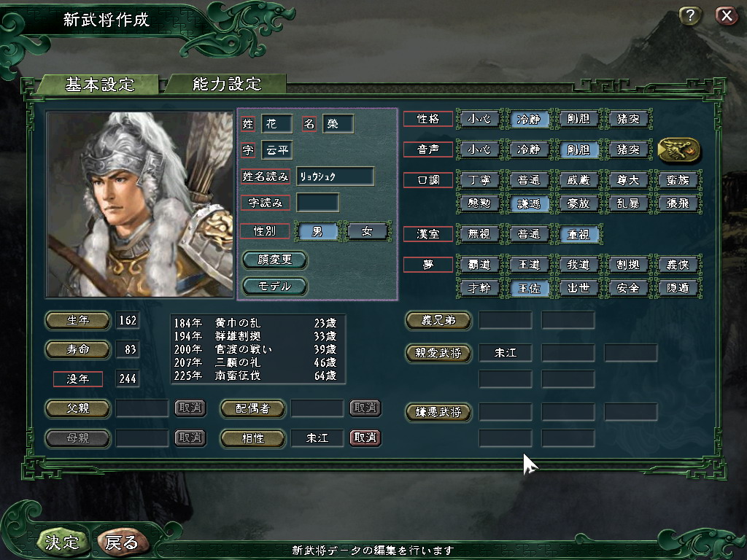Viewport: 747px width, 560px height.
Task: Open the 基本設定 tab
Action: click(x=99, y=85)
